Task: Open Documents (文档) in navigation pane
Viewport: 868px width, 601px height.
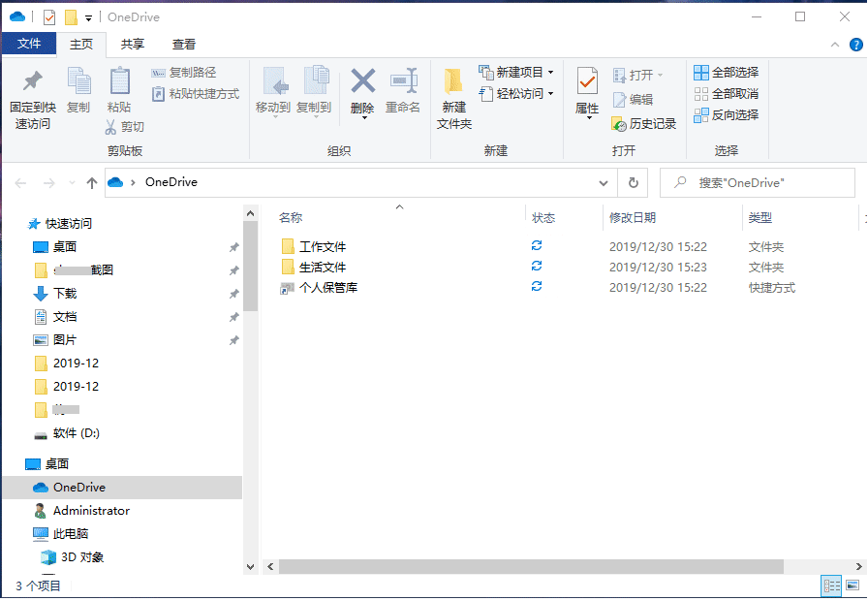Action: coord(64,317)
